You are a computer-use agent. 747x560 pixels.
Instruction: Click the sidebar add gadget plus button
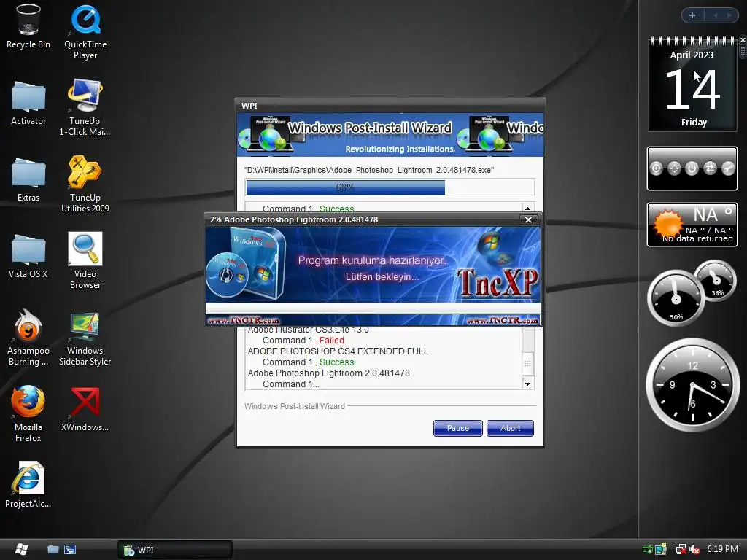(x=692, y=15)
